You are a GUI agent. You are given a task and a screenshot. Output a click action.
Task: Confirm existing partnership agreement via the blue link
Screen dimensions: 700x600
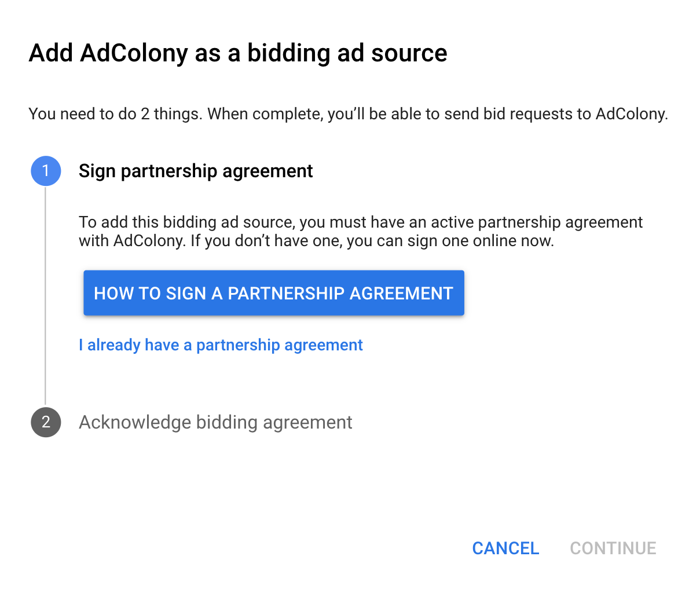[221, 345]
